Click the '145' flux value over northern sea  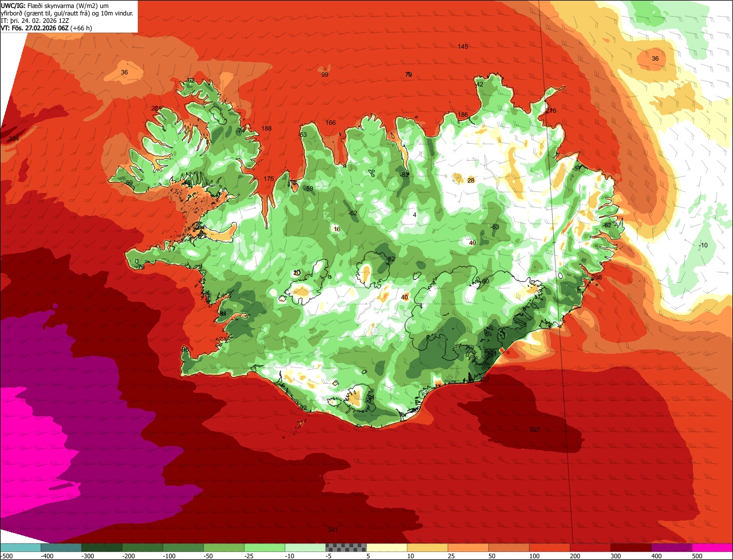[x=463, y=46]
